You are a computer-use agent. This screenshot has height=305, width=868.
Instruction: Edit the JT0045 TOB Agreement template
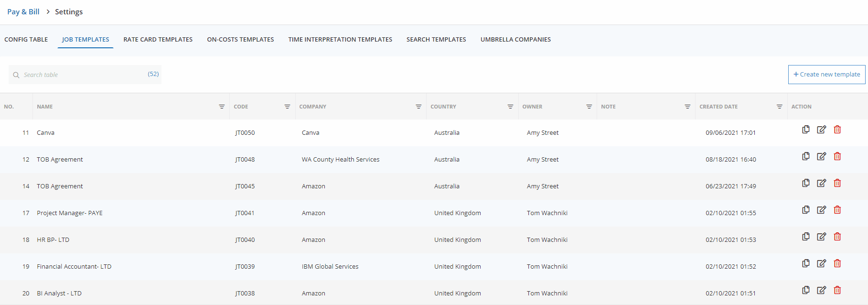coord(821,183)
